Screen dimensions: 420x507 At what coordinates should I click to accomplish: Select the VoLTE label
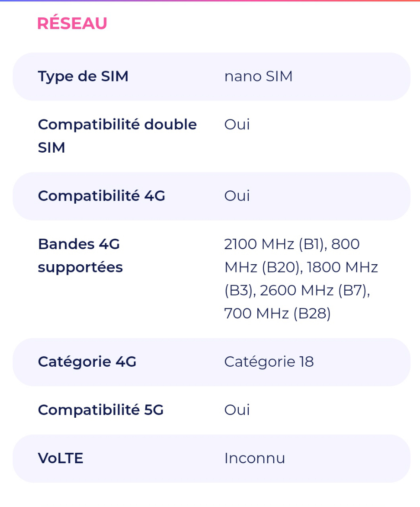(x=61, y=459)
